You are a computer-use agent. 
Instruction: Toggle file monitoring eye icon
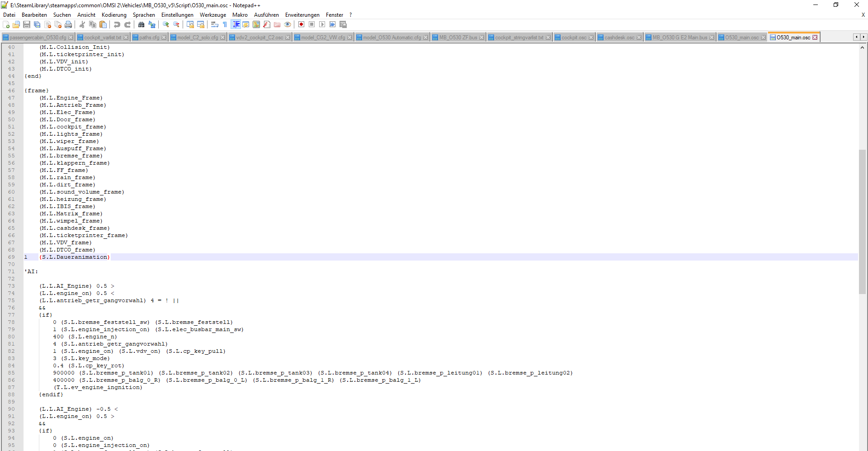pyautogui.click(x=288, y=24)
